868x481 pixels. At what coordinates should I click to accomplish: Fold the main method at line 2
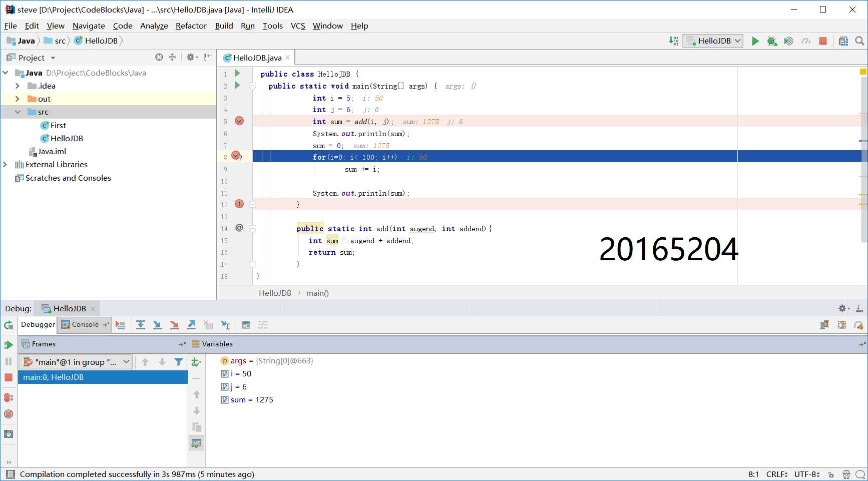(253, 86)
